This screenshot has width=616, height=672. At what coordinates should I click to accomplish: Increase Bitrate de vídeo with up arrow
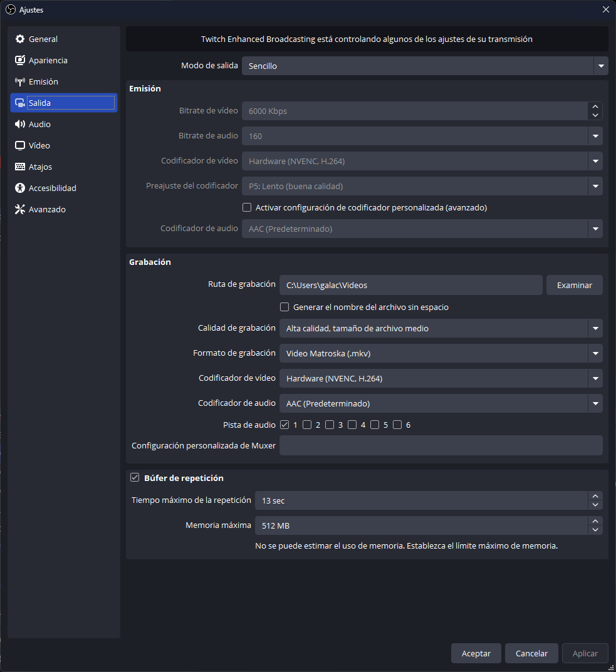tap(595, 106)
